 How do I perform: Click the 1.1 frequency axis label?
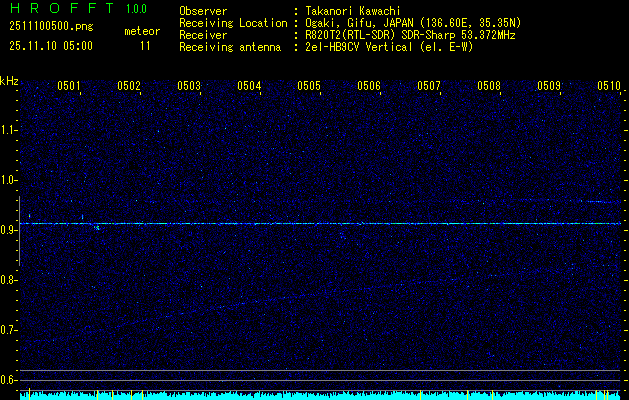[9, 130]
